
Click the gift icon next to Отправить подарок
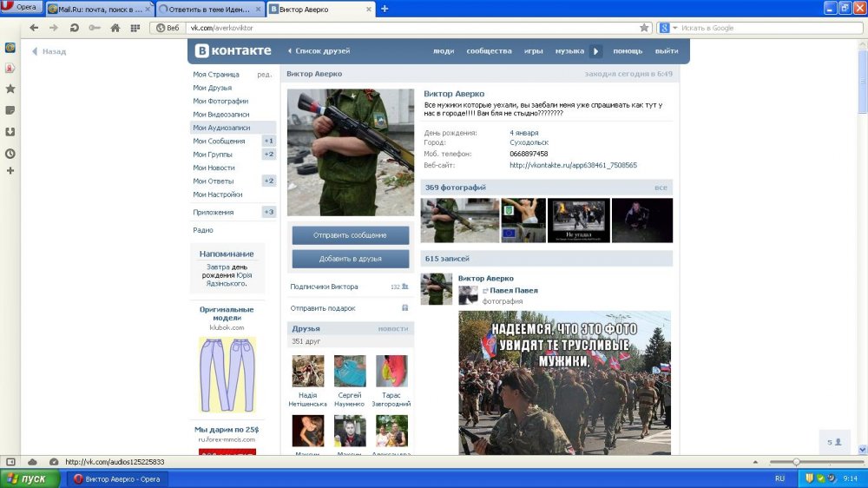[404, 308]
